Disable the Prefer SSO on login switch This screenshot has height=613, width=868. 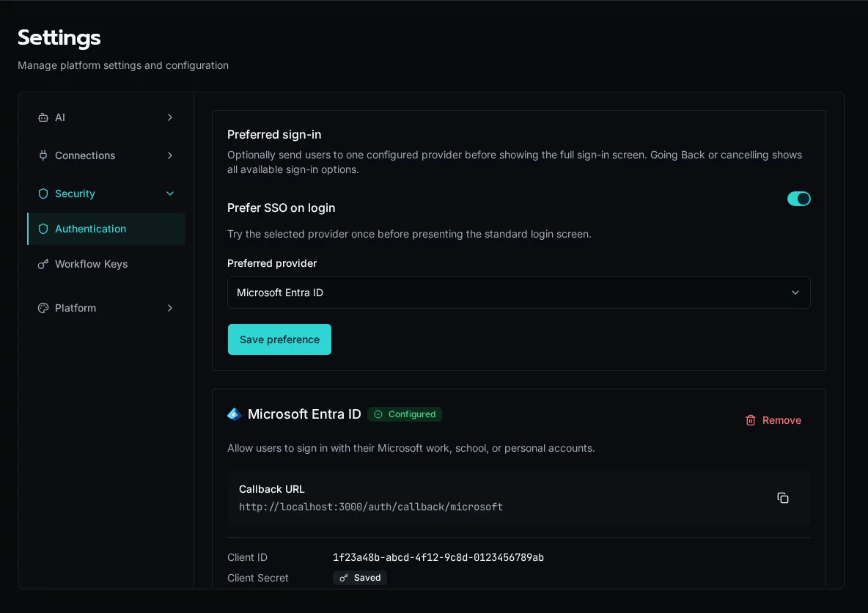tap(799, 199)
